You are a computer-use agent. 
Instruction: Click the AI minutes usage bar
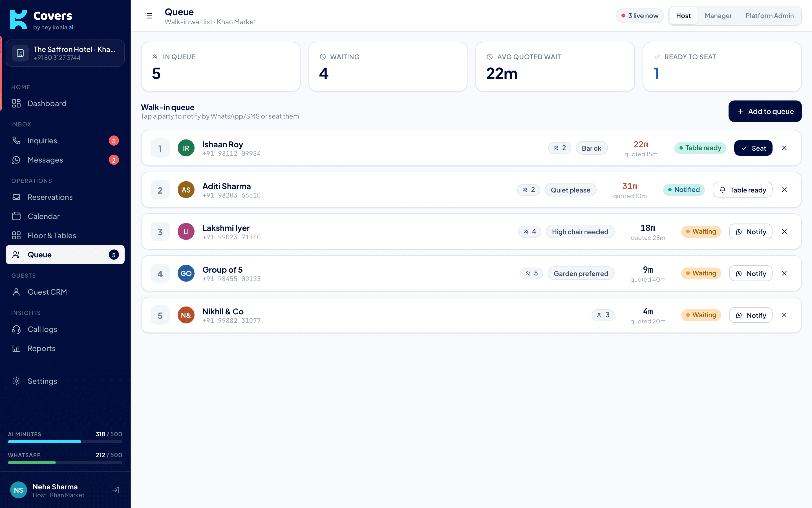coord(65,441)
